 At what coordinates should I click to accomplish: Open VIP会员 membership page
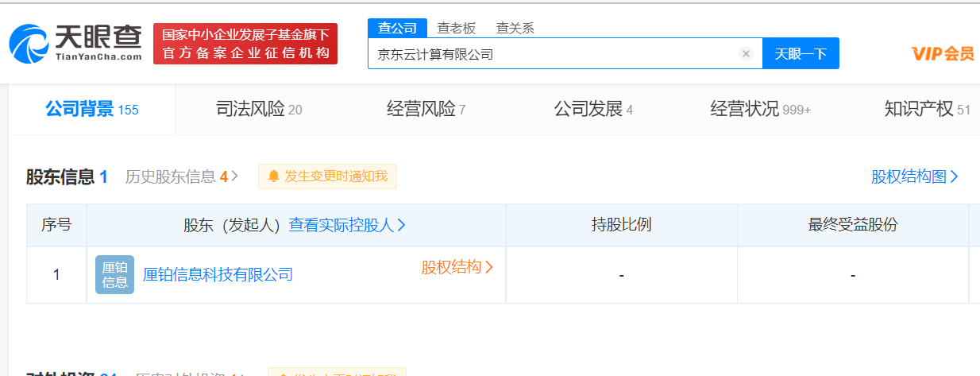(943, 54)
